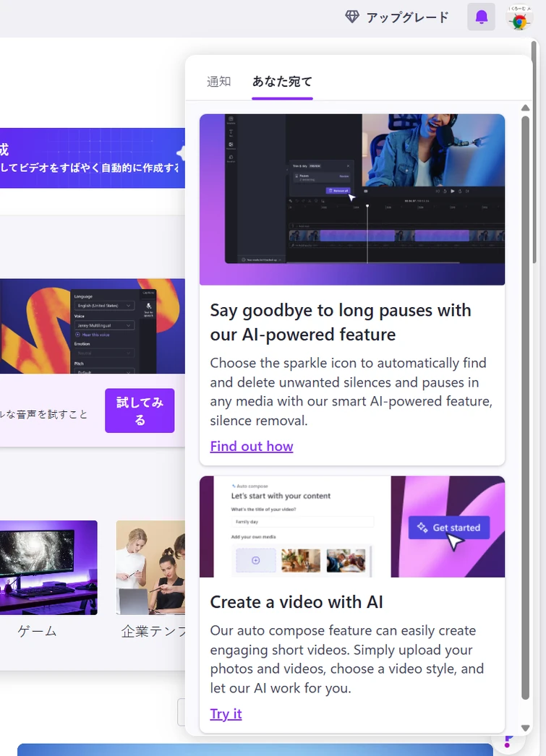Click the notification panel scroll up arrow
The image size is (546, 756).
[x=525, y=108]
